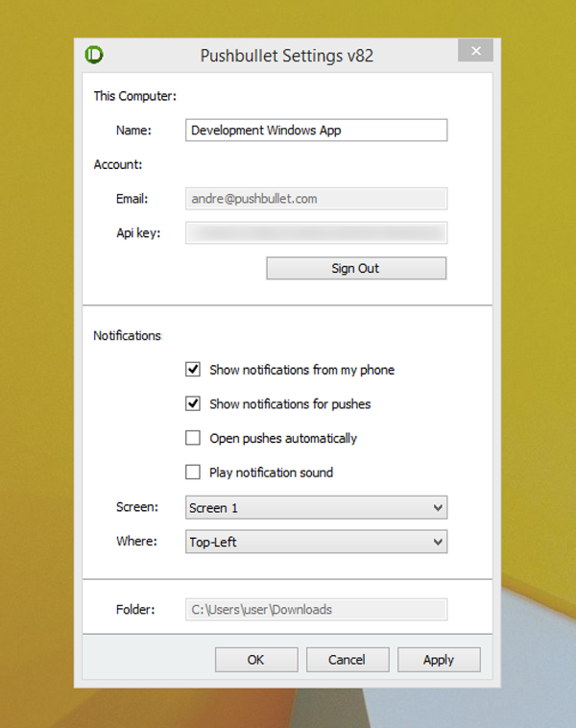Click the Email field
576x728 pixels.
click(316, 199)
